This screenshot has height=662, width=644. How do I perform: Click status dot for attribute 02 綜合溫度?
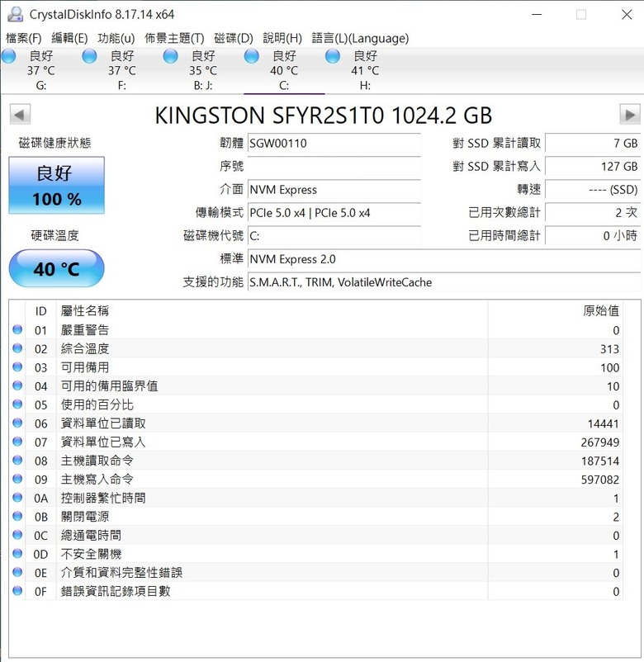pos(17,348)
